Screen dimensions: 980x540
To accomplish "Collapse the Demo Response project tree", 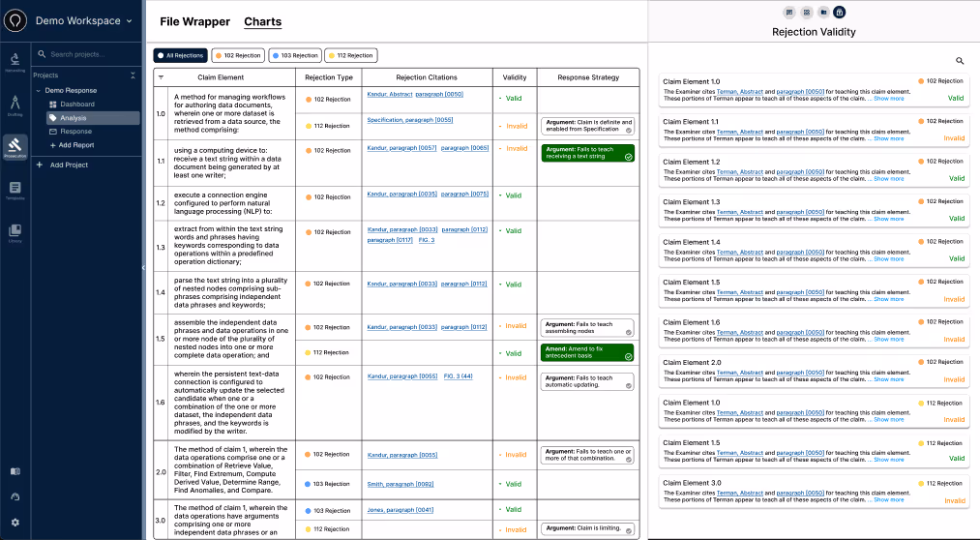I will (x=38, y=91).
